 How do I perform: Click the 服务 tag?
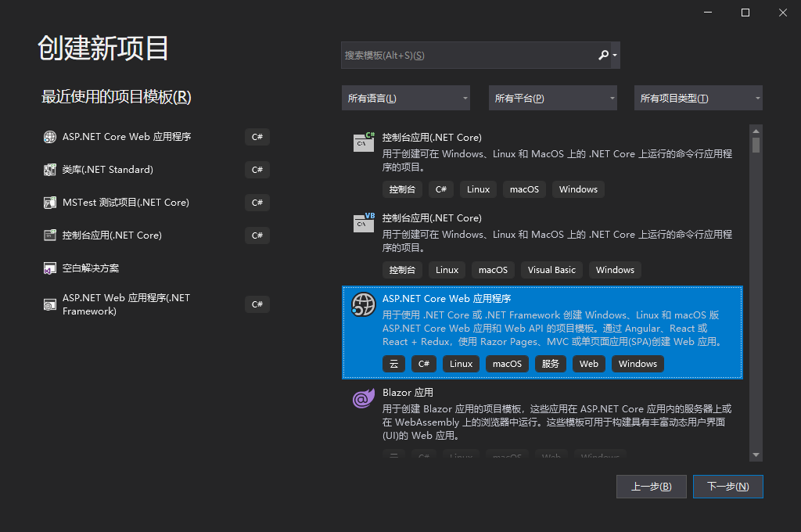point(550,364)
